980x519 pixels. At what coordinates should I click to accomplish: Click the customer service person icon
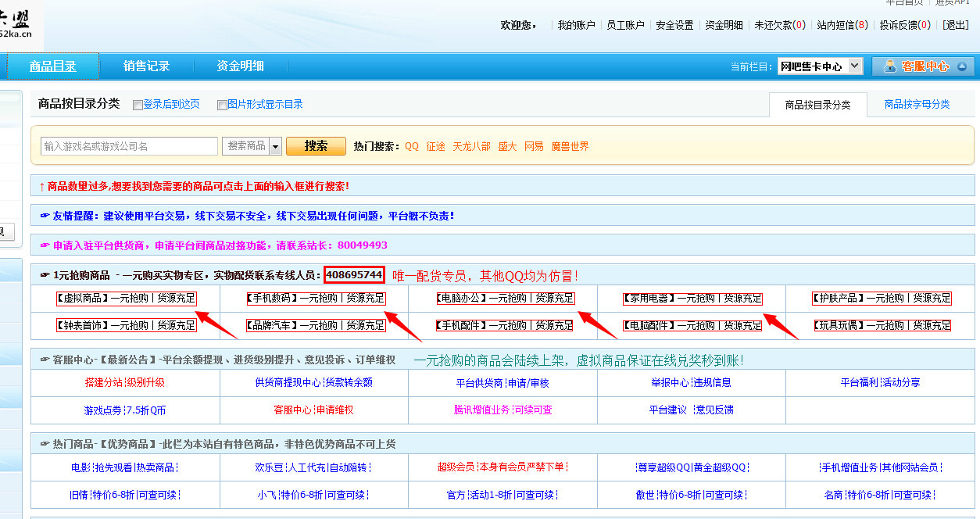coord(889,66)
